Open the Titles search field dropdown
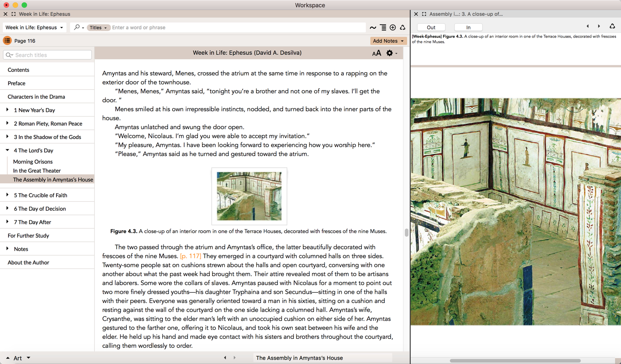 [98, 28]
